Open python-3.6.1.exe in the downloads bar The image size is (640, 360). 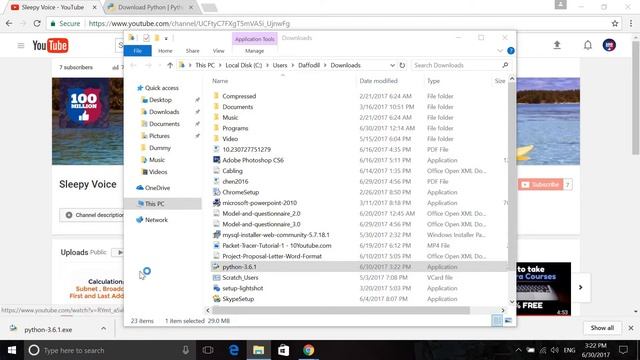tap(48, 329)
